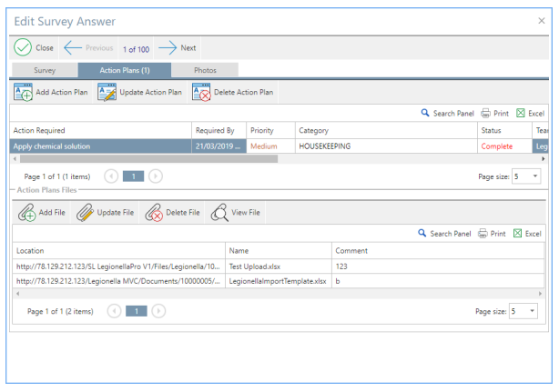
Task: Click the Add Action Plan icon
Action: [x=24, y=92]
